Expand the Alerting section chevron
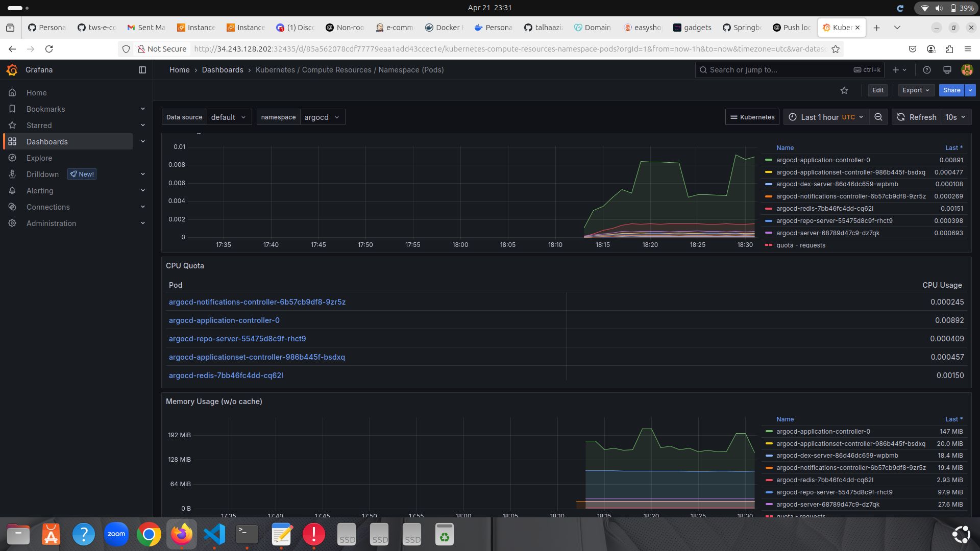980x551 pixels. point(143,191)
